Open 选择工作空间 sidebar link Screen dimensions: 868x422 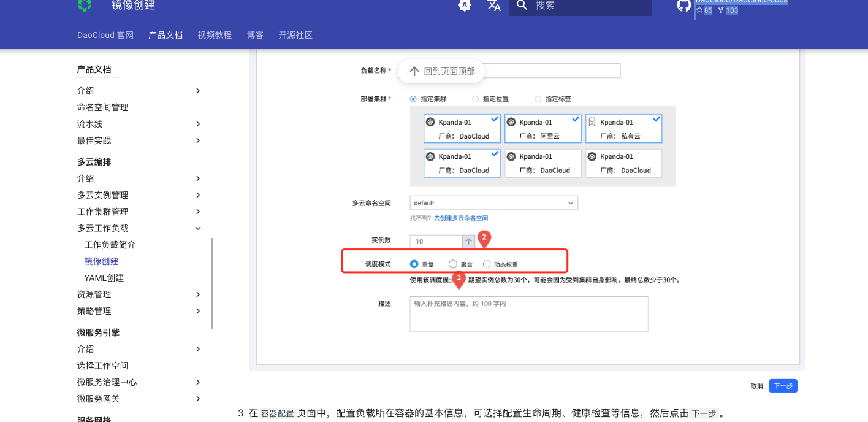[x=103, y=366]
